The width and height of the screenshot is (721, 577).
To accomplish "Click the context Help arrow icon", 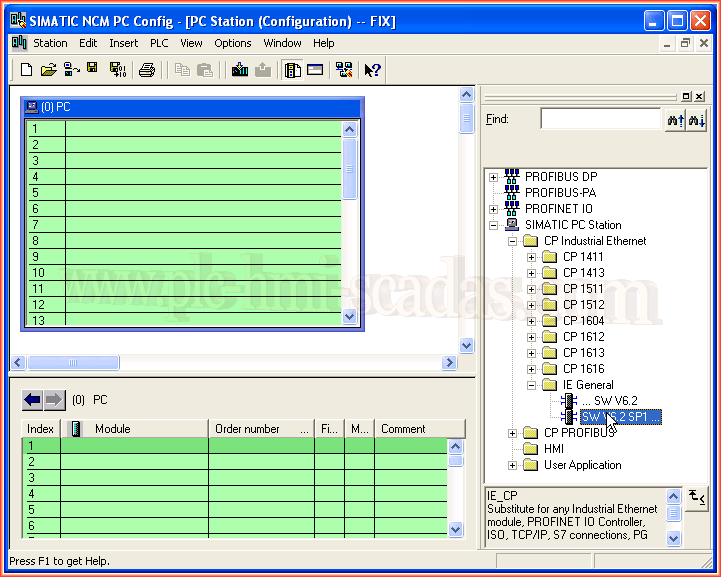I will pos(372,70).
